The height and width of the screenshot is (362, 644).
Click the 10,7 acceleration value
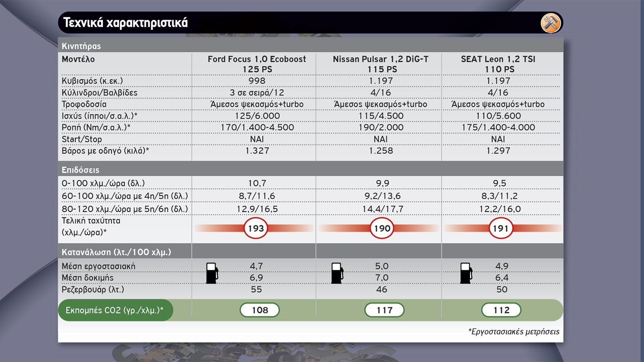(257, 183)
